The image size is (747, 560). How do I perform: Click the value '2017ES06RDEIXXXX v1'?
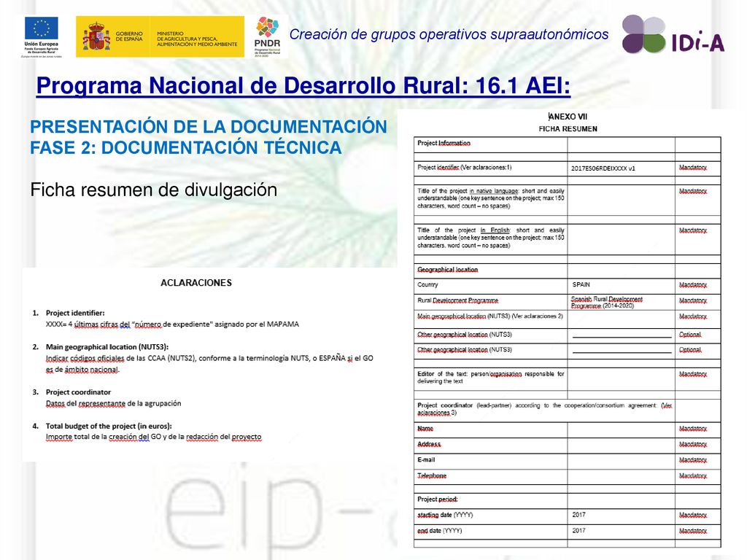[x=603, y=168]
